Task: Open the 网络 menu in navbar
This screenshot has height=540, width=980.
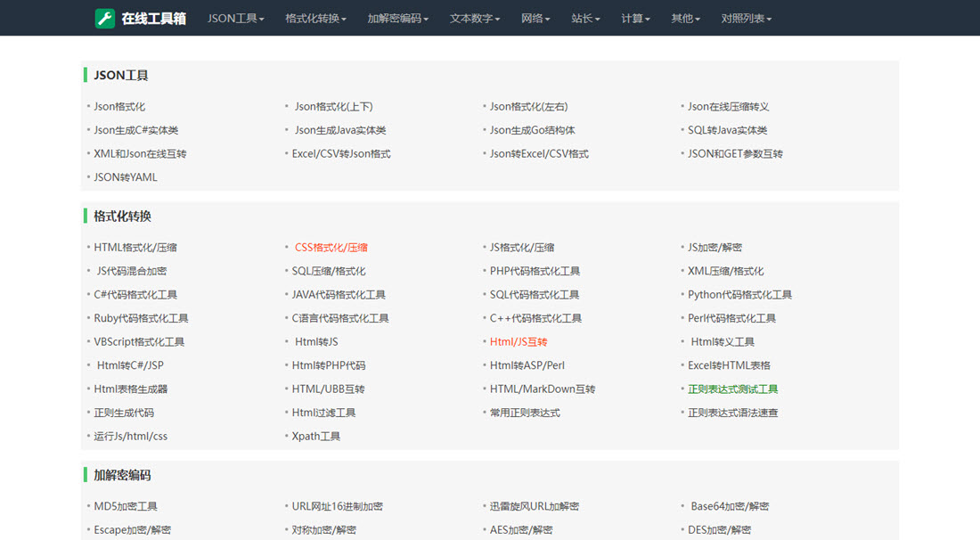Action: point(535,18)
